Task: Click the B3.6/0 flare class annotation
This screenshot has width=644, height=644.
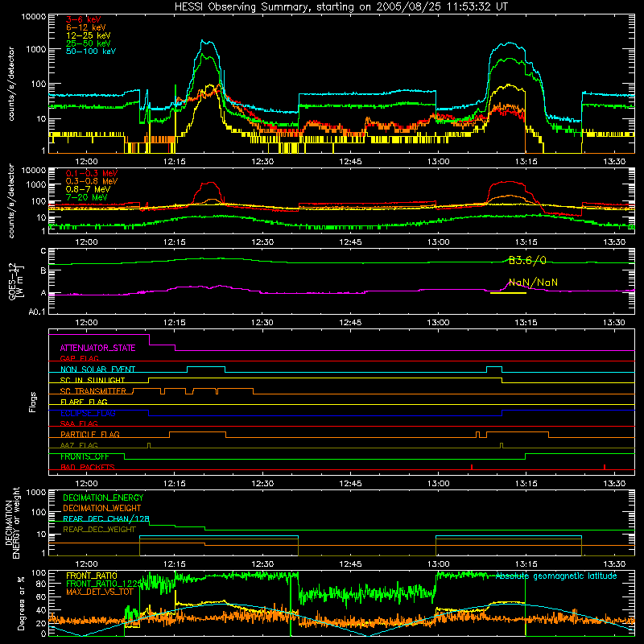Action: point(527,260)
